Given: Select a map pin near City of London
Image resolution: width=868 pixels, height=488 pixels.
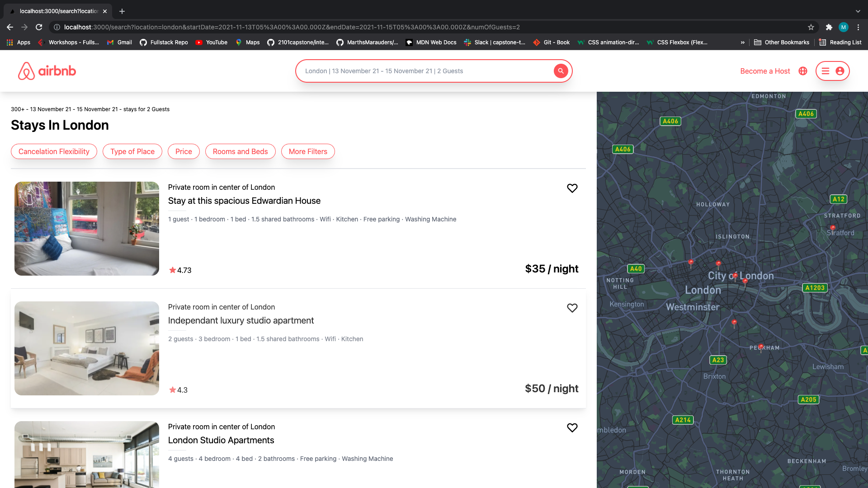Looking at the screenshot, I should 736,276.
